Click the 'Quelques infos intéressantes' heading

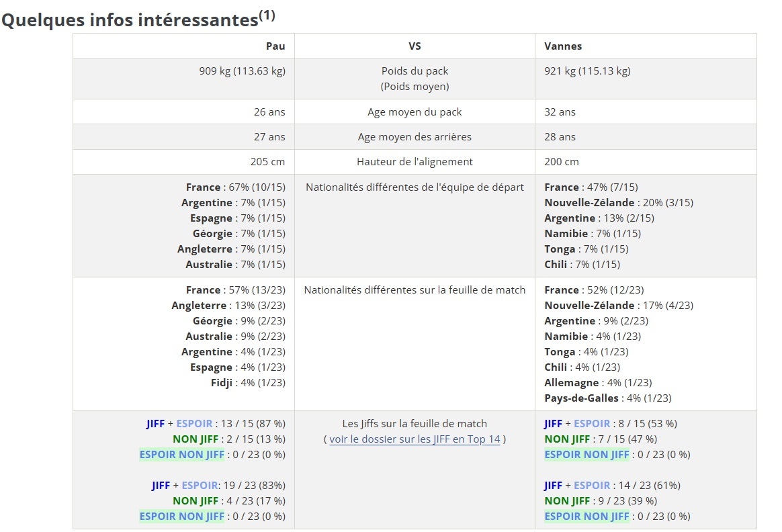(x=130, y=20)
